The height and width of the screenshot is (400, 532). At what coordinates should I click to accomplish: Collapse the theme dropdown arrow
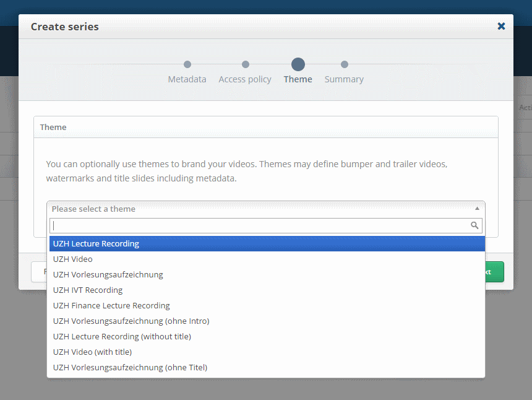coord(476,209)
